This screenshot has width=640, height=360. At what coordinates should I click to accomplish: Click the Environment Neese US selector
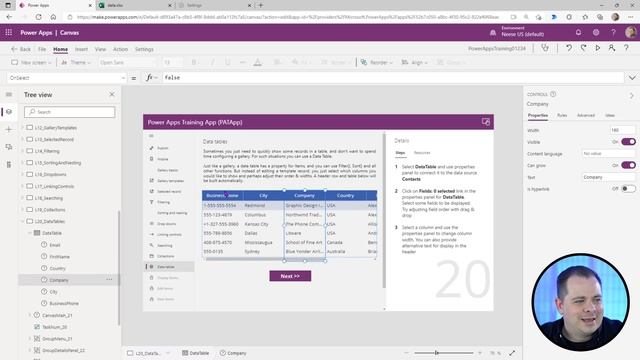(x=518, y=32)
